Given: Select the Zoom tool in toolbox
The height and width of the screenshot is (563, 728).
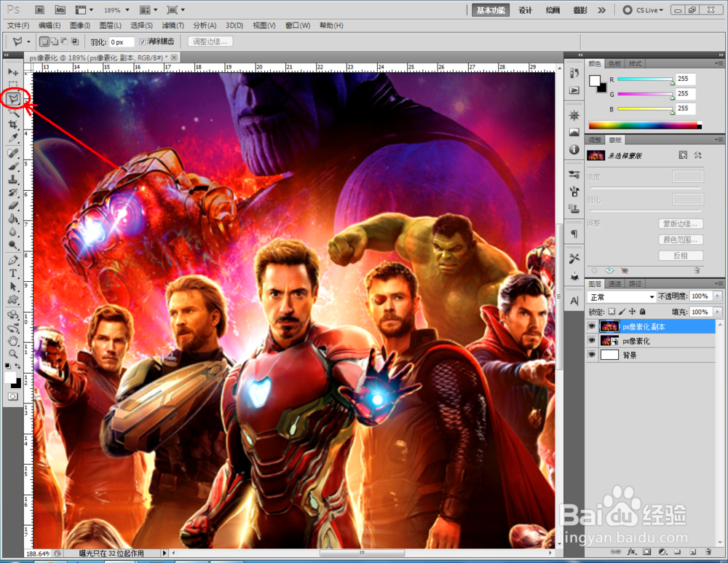Looking at the screenshot, I should pos(13,354).
